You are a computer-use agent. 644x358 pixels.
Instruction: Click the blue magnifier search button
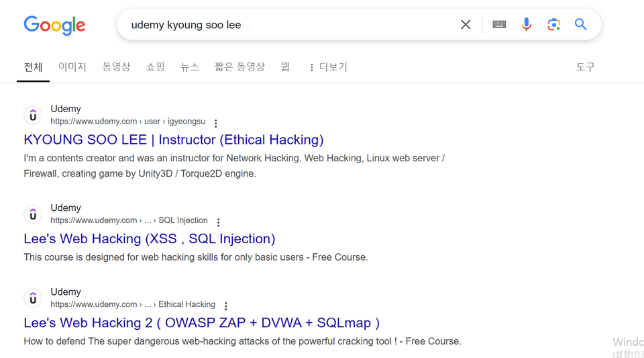pos(581,25)
